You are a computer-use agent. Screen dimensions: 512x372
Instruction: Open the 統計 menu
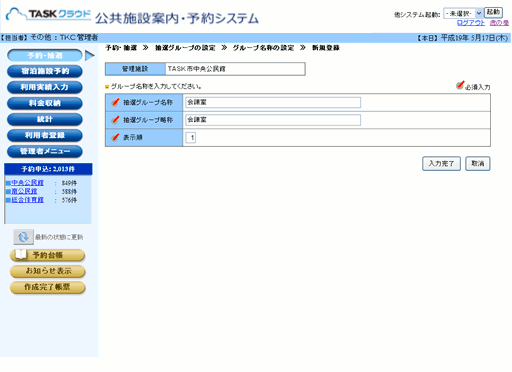pyautogui.click(x=45, y=119)
